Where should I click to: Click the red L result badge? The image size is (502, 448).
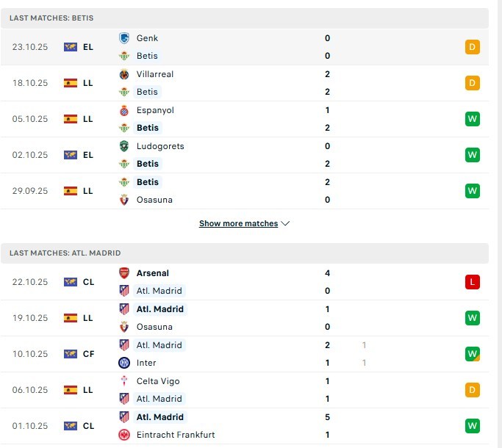pos(472,282)
